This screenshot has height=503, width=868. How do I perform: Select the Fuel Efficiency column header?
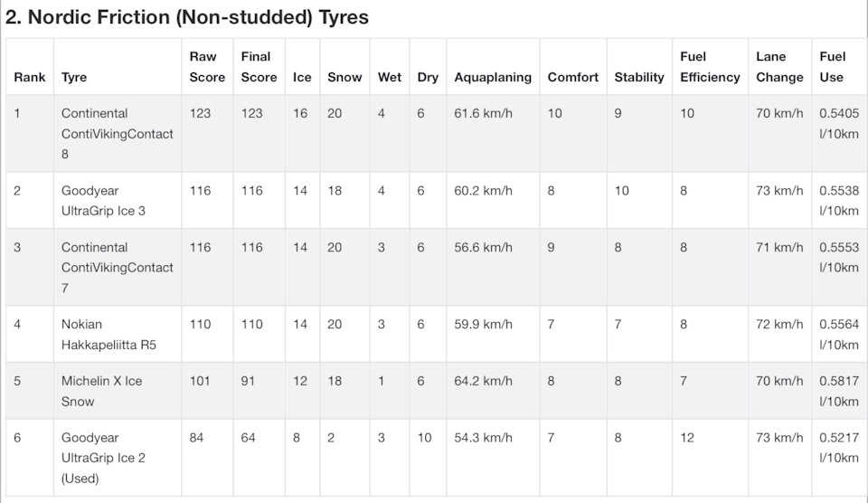pos(710,67)
